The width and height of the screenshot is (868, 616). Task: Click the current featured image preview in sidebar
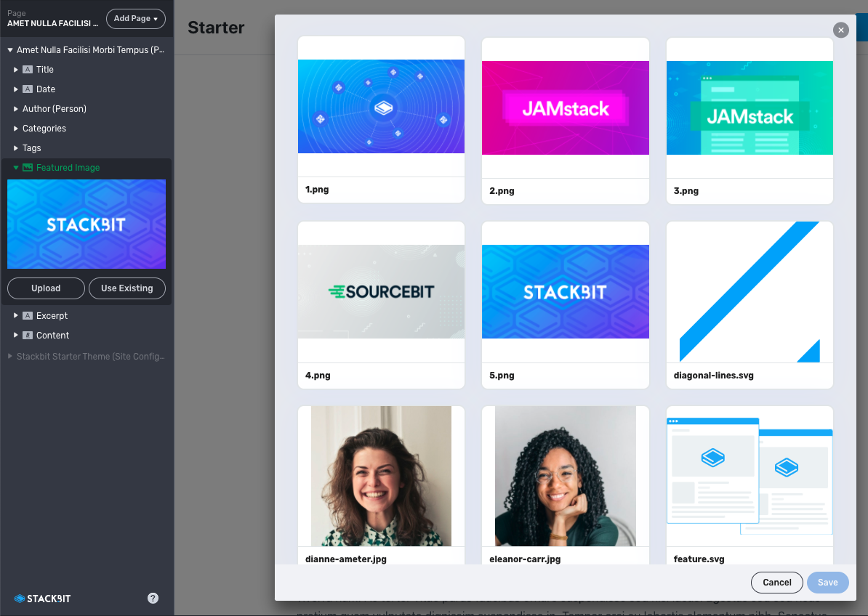point(87,224)
